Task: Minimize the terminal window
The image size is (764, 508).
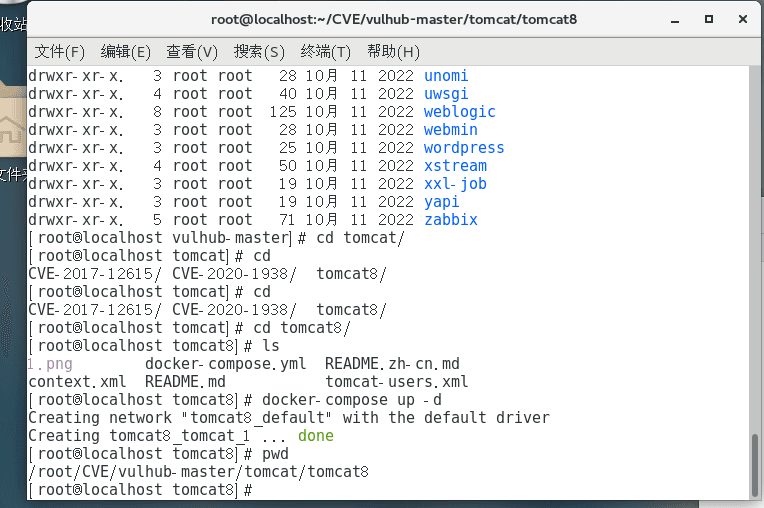Action: [x=674, y=19]
